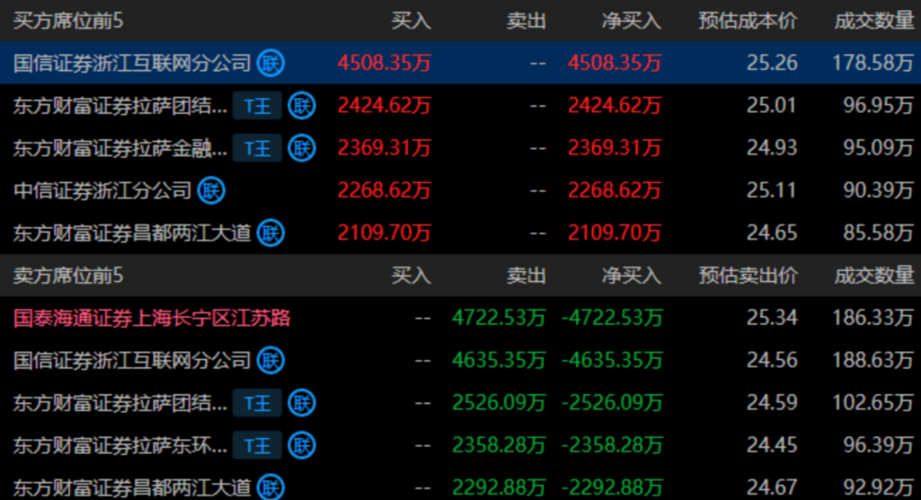Click 卖出 column header in buy-side table
This screenshot has height=500, width=921.
(526, 21)
